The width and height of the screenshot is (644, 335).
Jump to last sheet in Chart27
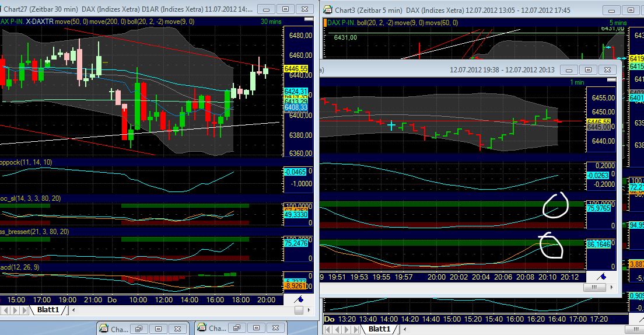click(26, 310)
